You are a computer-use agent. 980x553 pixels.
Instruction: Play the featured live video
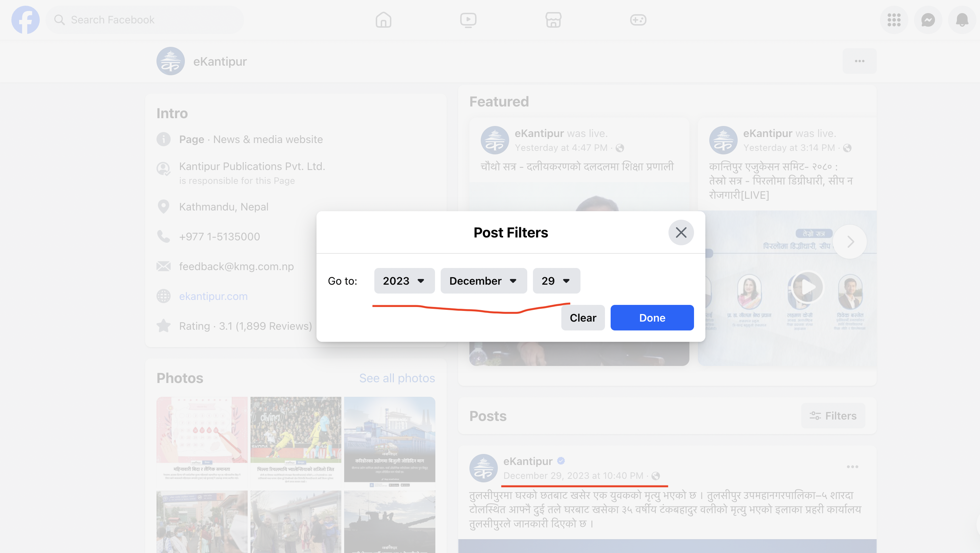coord(807,288)
